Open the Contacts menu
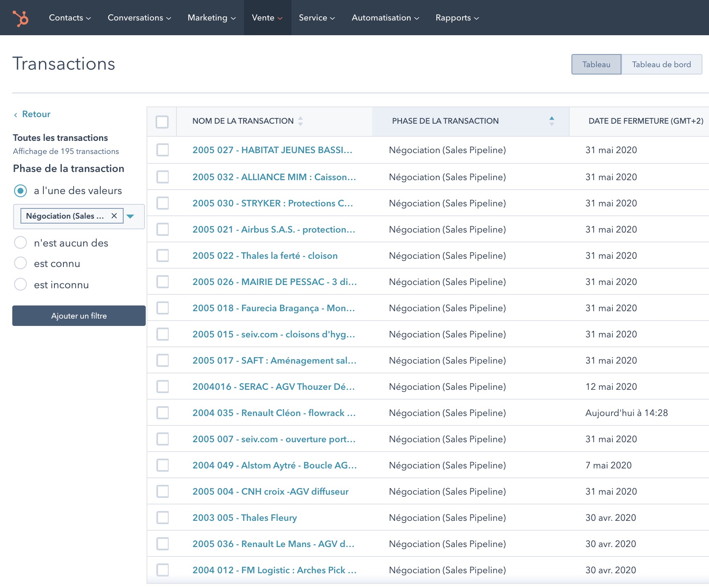Screen dimensions: 709x588 [70, 18]
